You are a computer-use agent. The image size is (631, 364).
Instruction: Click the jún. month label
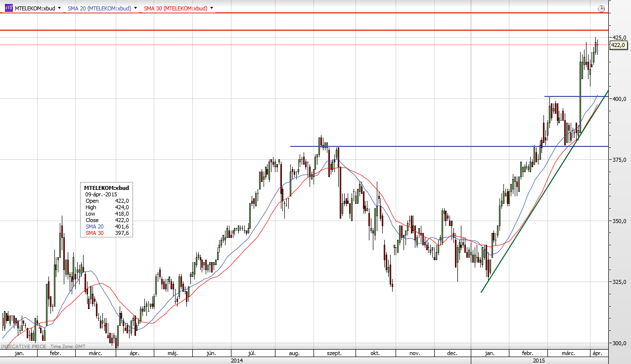click(211, 354)
